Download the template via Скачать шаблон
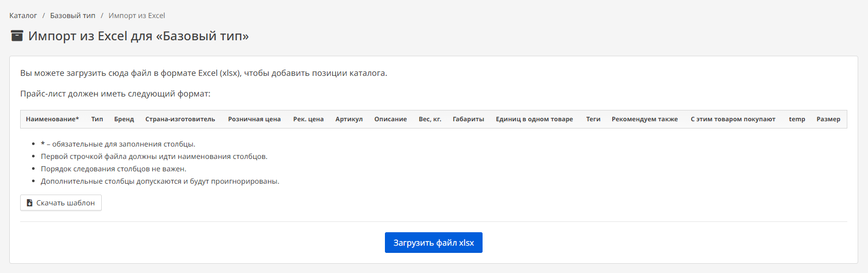Image resolution: width=868 pixels, height=273 pixels. pos(61,203)
